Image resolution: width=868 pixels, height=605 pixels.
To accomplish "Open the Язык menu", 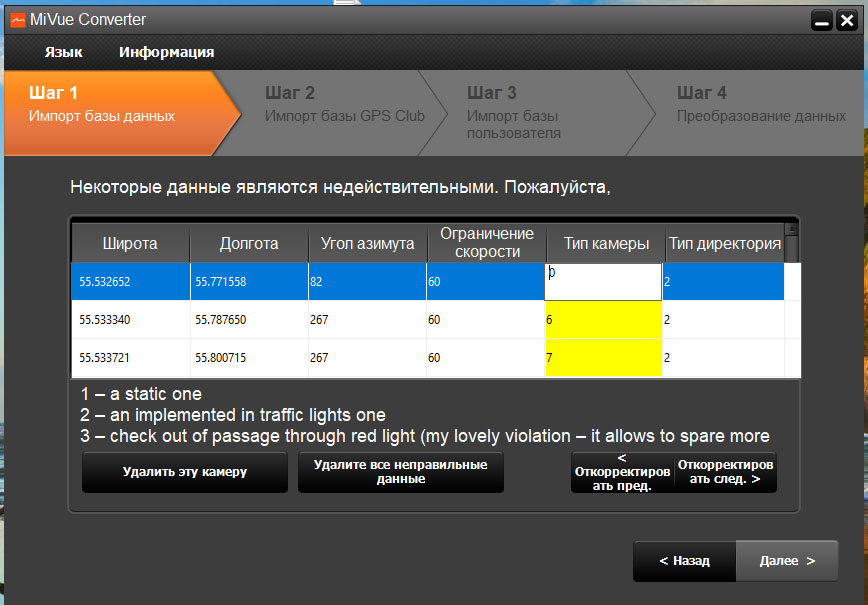I will point(64,52).
